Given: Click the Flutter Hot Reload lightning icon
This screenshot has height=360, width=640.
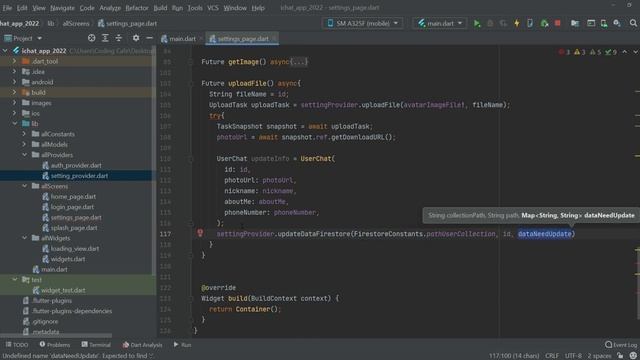Looking at the screenshot, I should coord(517,23).
